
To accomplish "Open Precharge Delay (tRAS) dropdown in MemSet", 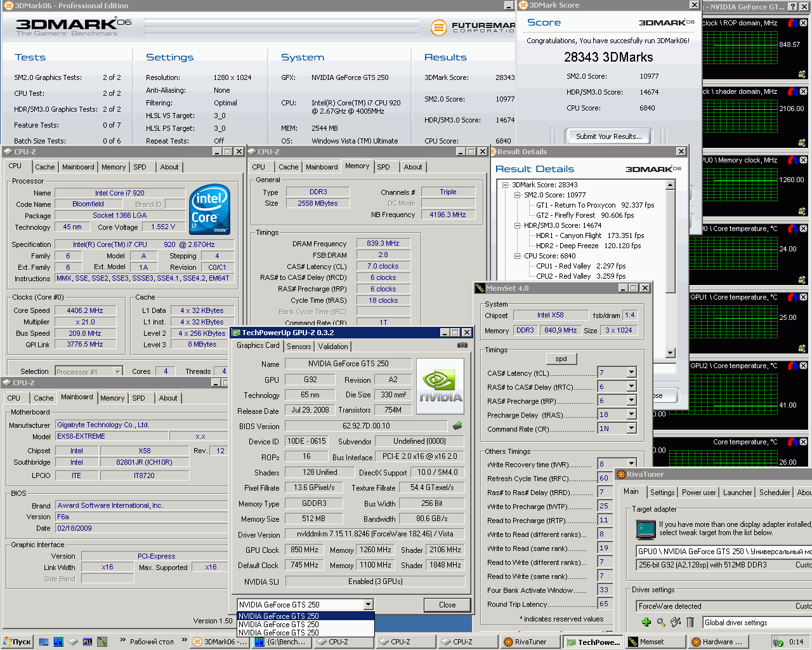I will click(x=631, y=415).
